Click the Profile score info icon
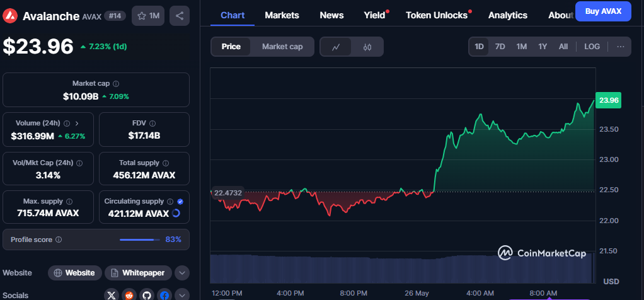Screen dimensions: 644x300 (x=59, y=239)
